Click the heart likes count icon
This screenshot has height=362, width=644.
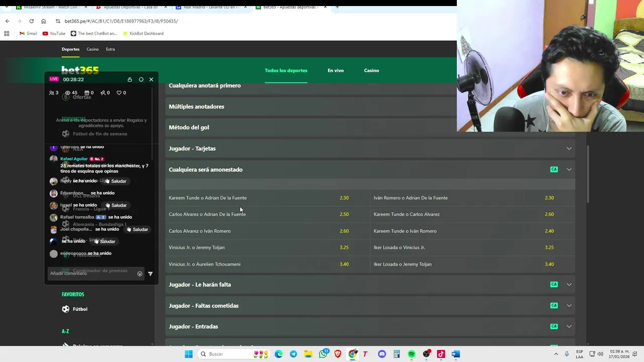point(119,93)
